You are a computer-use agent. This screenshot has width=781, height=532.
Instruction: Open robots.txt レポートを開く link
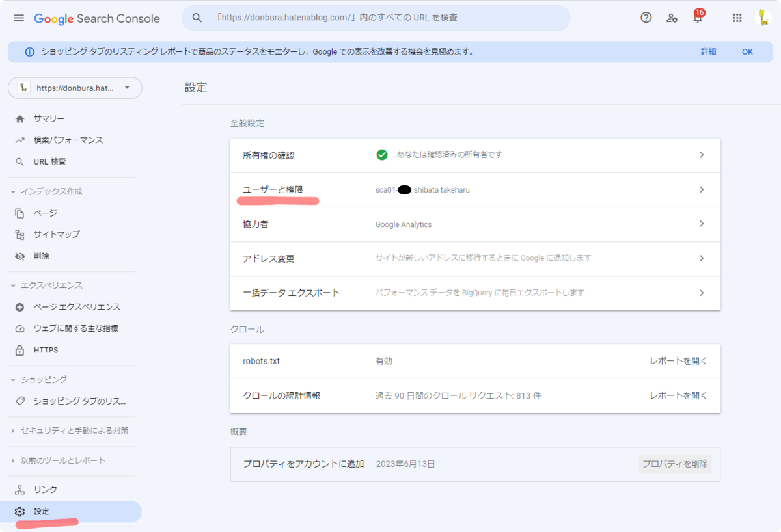click(678, 361)
